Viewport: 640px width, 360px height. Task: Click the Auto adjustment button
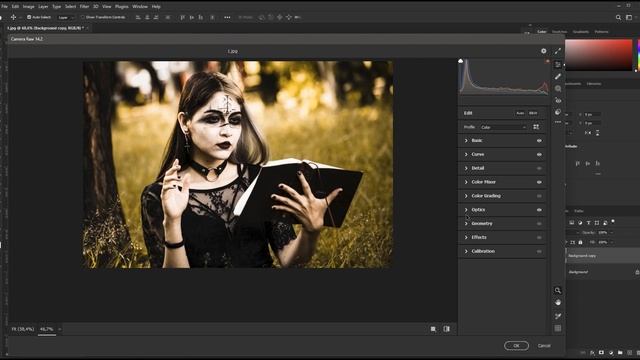pos(520,113)
